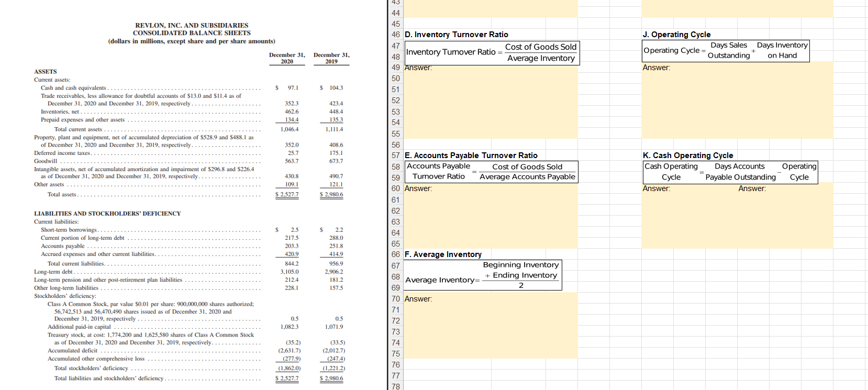The image size is (868, 390).
Task: Click the "Deferred income taxes" row label
Action: coord(62,153)
